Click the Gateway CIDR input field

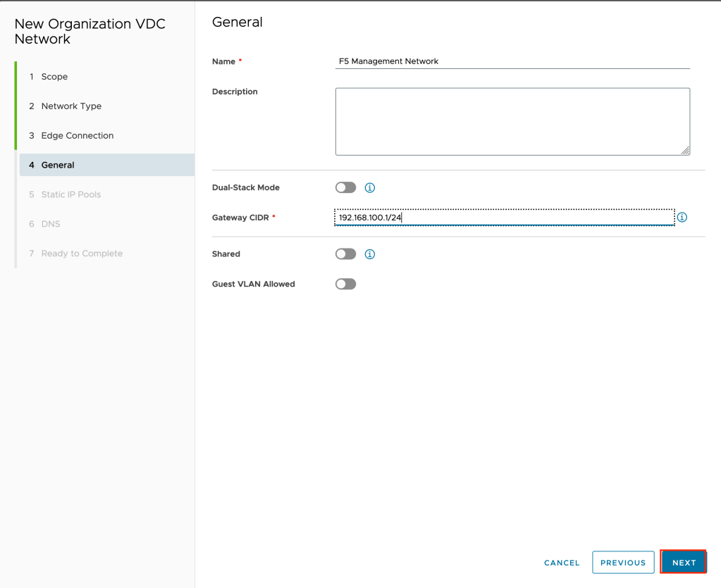[x=504, y=218]
